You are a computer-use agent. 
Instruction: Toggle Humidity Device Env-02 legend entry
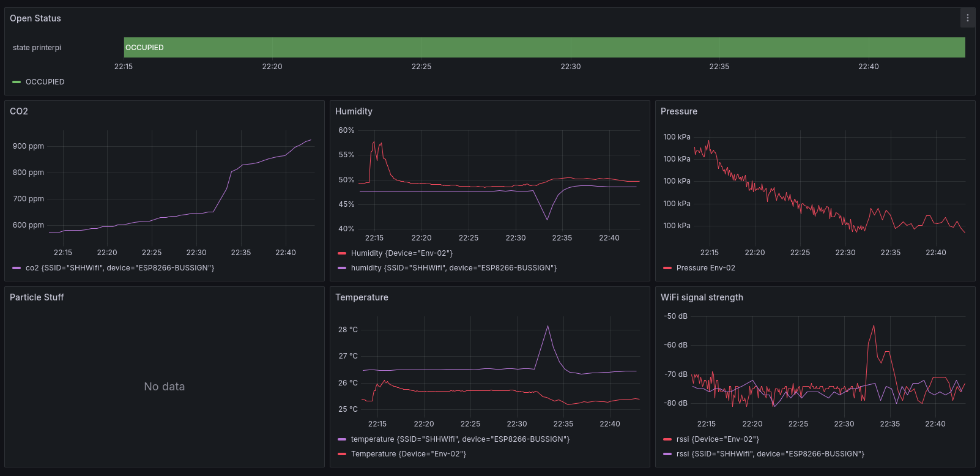point(402,253)
